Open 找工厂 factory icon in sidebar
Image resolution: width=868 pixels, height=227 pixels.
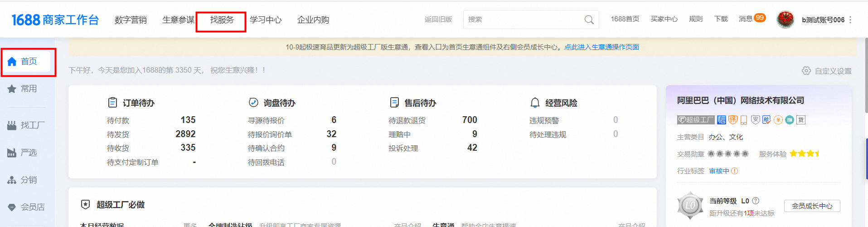pos(12,125)
